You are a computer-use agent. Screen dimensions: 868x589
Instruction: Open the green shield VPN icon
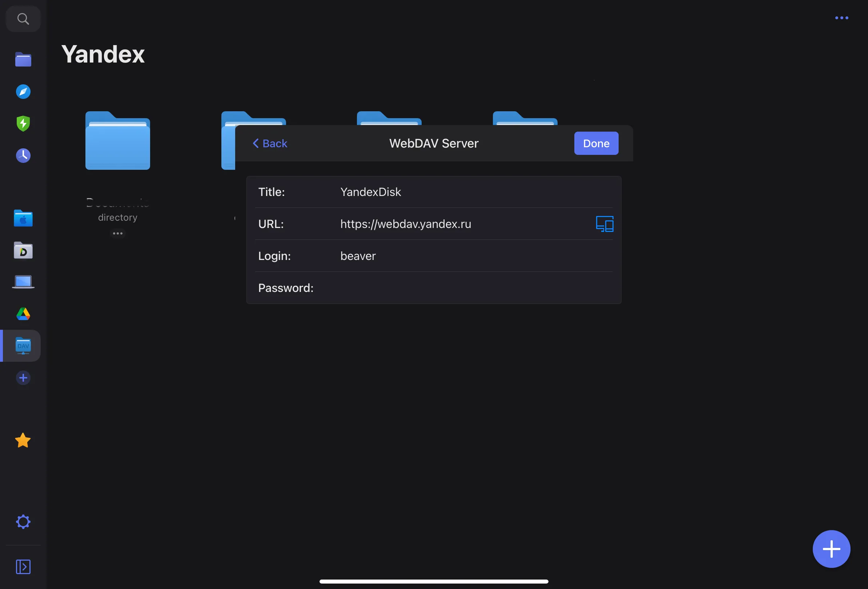[23, 123]
